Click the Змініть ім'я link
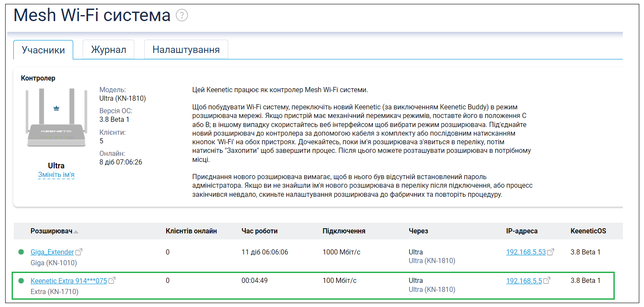 [x=56, y=175]
